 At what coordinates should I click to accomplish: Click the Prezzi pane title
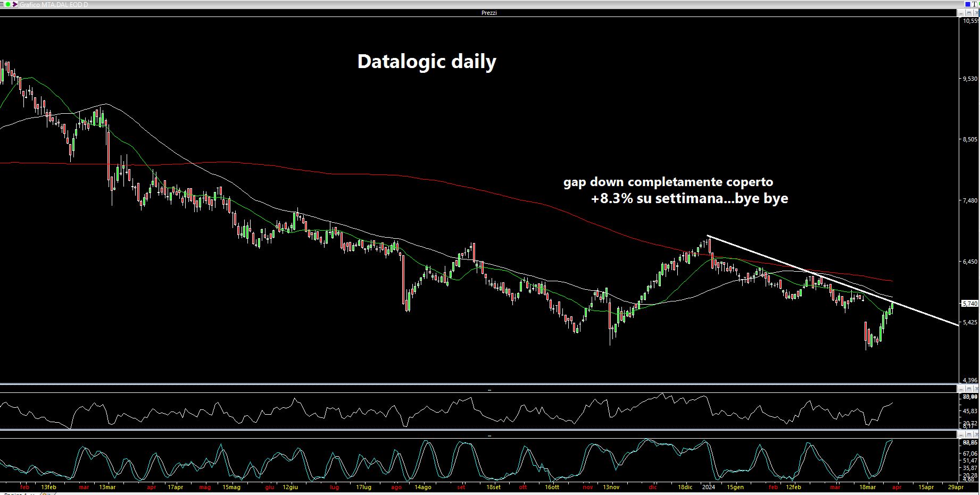[x=489, y=13]
